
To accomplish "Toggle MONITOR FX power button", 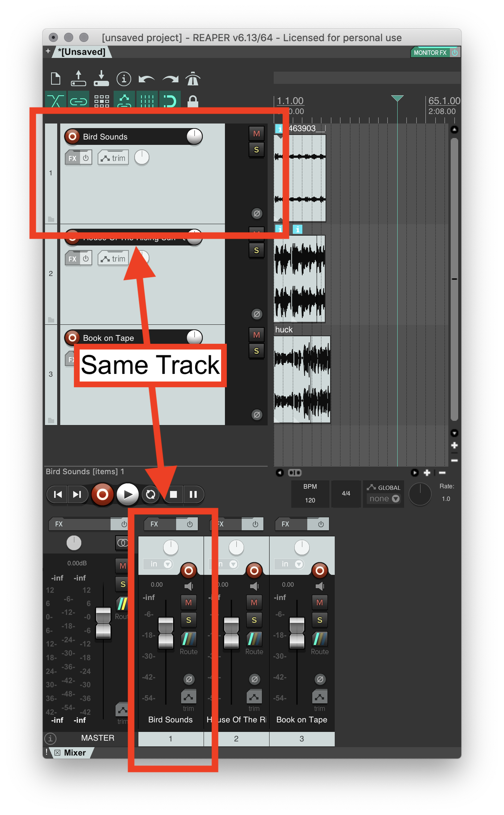I will coord(454,53).
